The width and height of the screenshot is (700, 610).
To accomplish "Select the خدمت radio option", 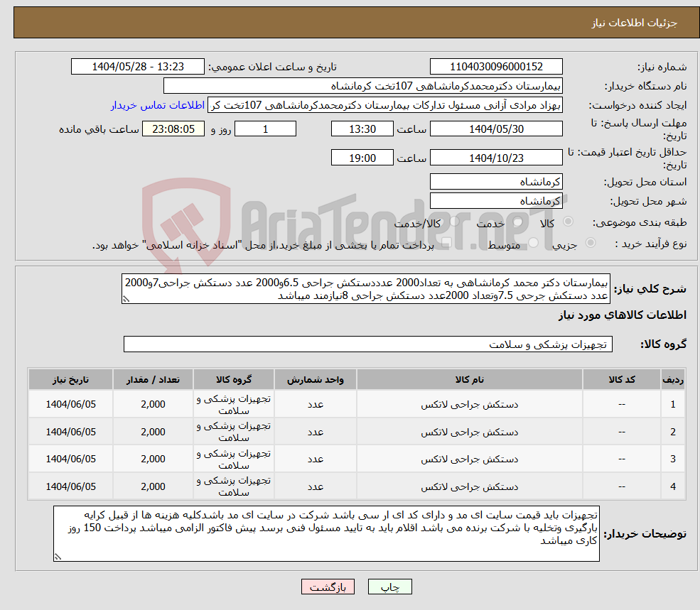I will (x=518, y=222).
